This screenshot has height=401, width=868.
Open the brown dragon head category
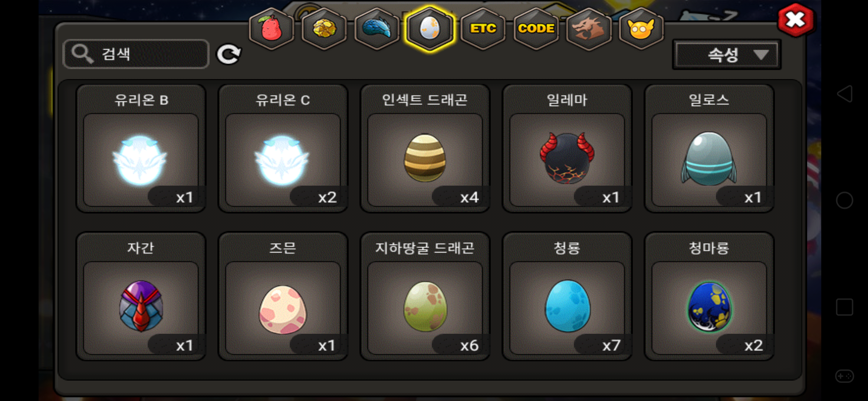[589, 29]
